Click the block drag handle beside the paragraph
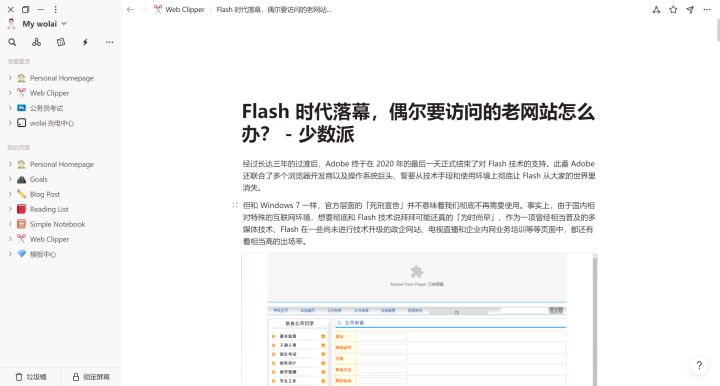720x386 pixels. pos(235,205)
